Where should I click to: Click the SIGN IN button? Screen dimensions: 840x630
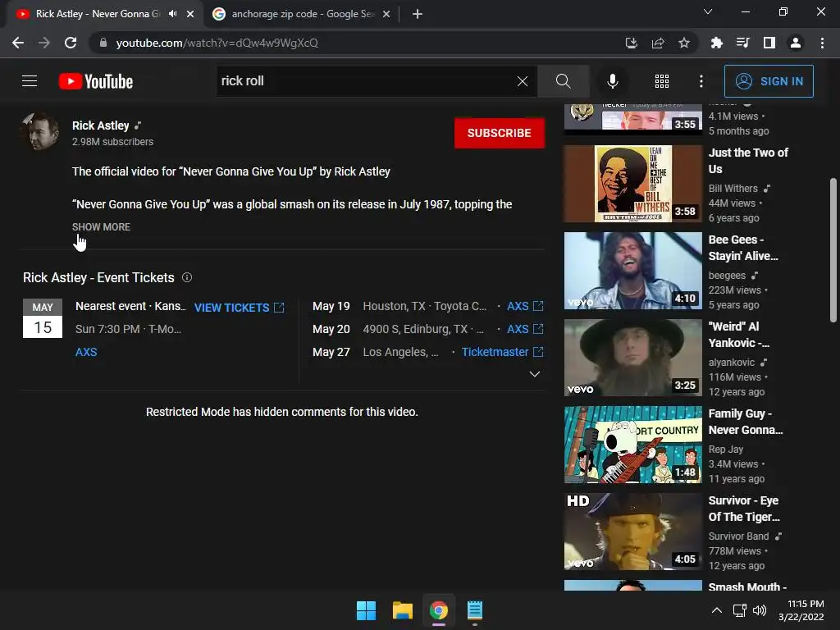768,81
